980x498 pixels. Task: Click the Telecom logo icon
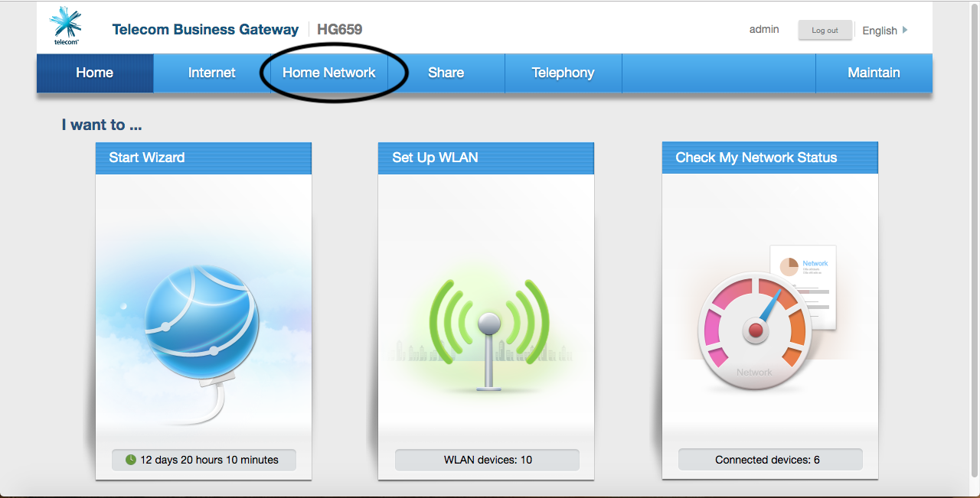(66, 25)
